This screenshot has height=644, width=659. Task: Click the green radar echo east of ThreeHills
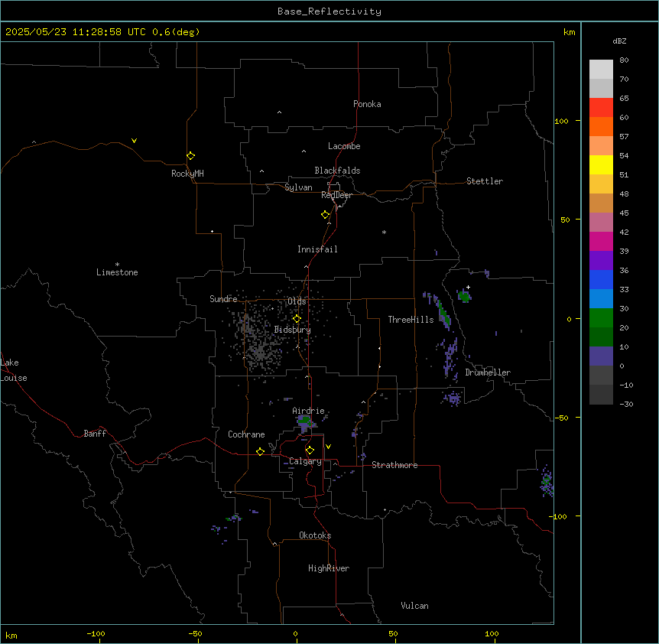pos(443,313)
